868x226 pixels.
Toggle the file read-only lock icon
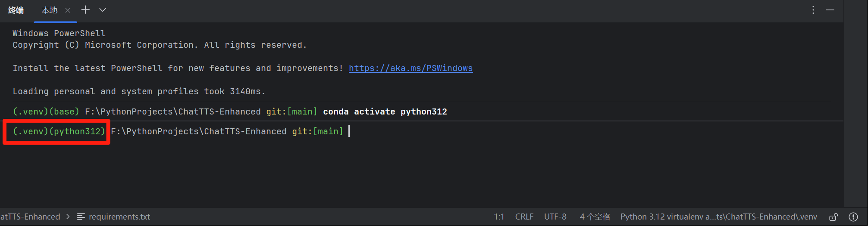[x=834, y=217]
